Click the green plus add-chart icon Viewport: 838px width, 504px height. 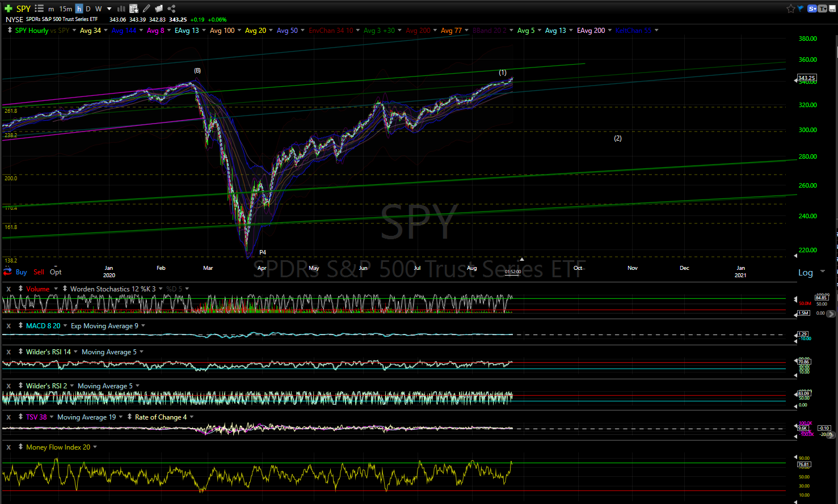pos(8,9)
